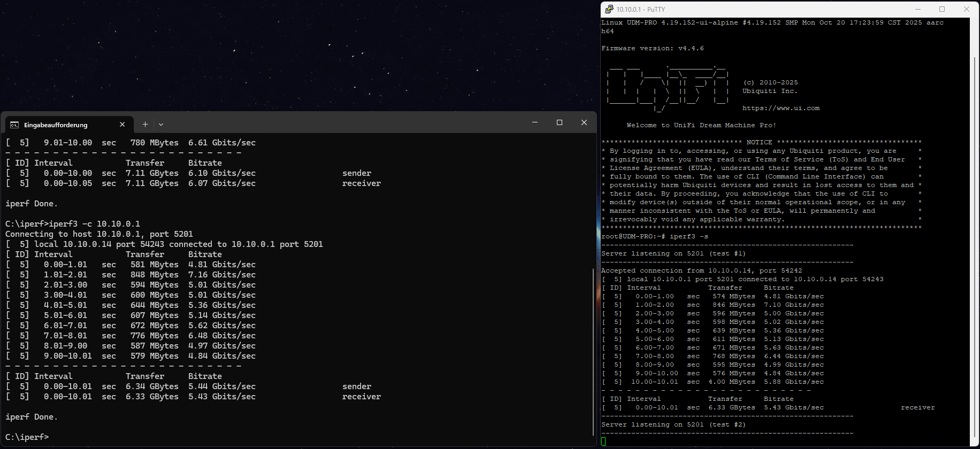Minimize the Eingabeaufforderung terminal window

tap(535, 122)
